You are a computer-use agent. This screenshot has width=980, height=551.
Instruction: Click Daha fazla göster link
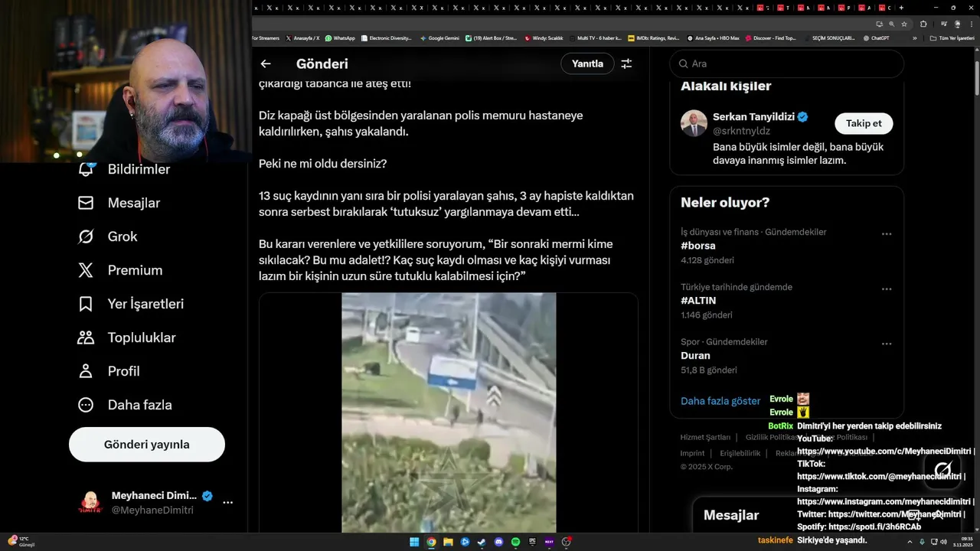coord(720,401)
